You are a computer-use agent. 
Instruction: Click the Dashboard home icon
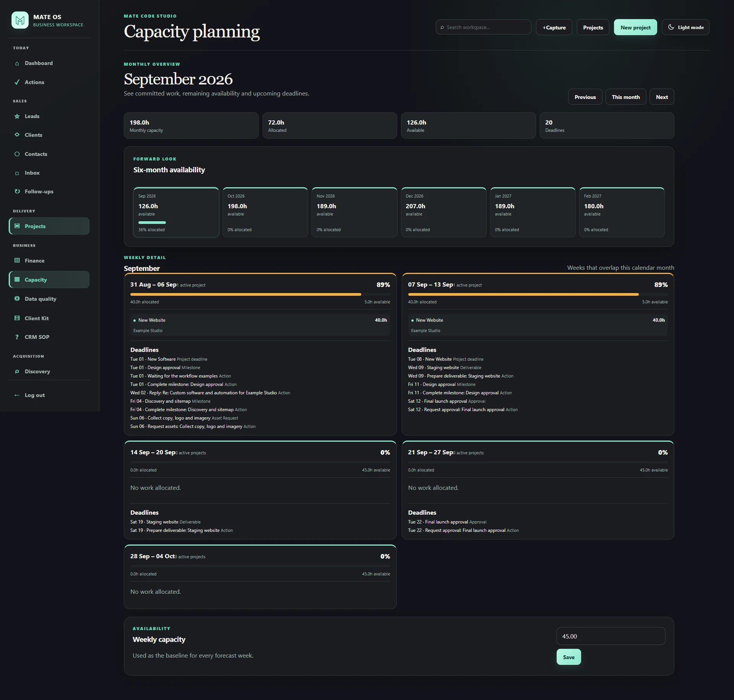17,63
